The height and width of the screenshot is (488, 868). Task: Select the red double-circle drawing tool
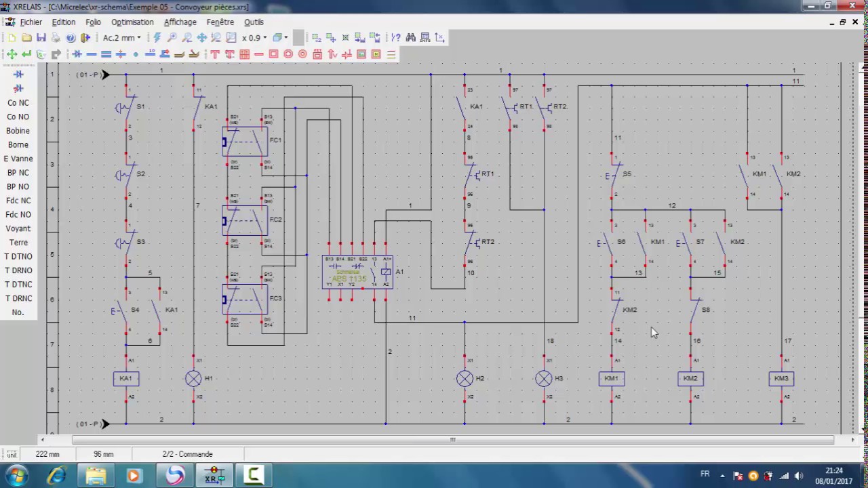[x=302, y=54]
